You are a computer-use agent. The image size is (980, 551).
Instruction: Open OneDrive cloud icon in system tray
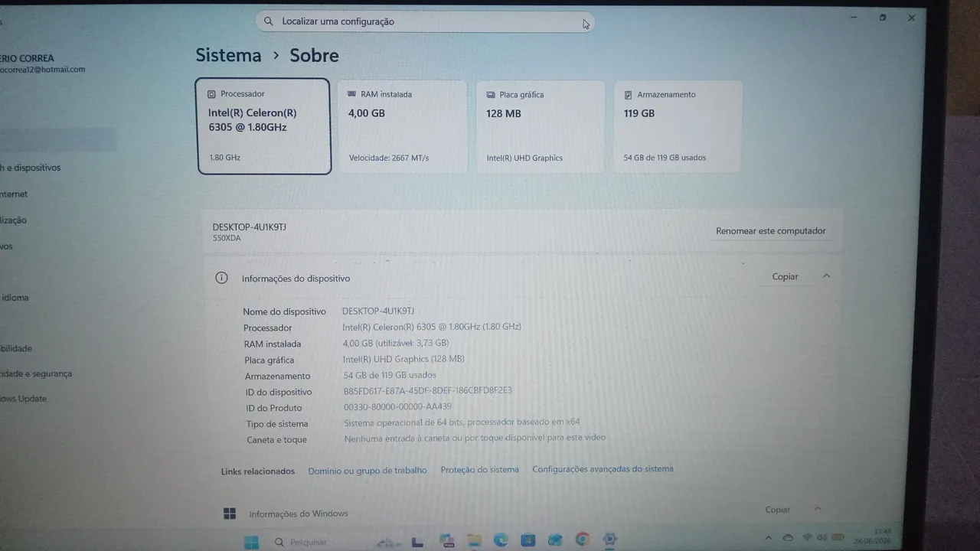tap(789, 537)
